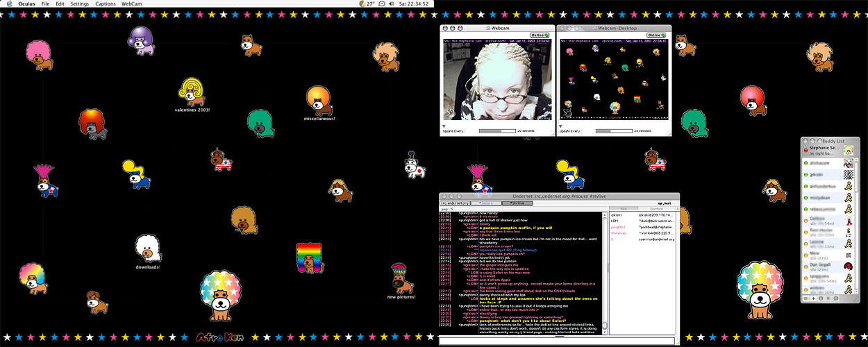Open the Edit menu
This screenshot has width=868, height=347.
[60, 4]
